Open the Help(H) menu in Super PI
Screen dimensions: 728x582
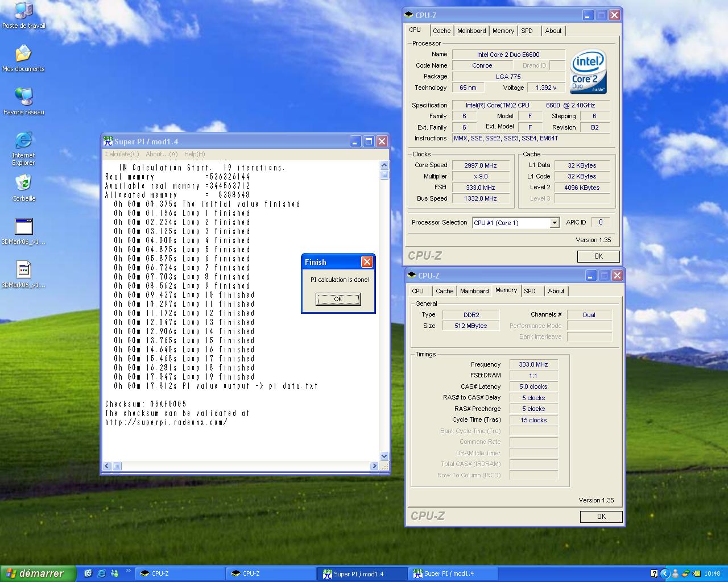pos(195,154)
